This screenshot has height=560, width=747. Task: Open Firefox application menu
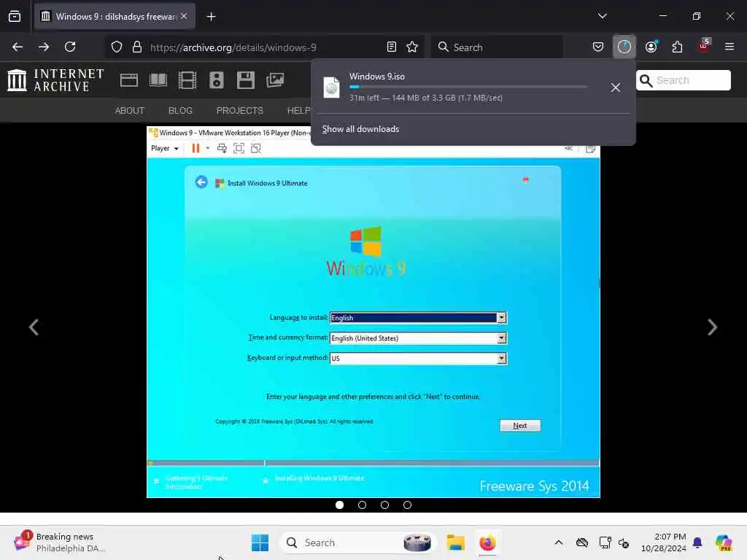point(729,47)
